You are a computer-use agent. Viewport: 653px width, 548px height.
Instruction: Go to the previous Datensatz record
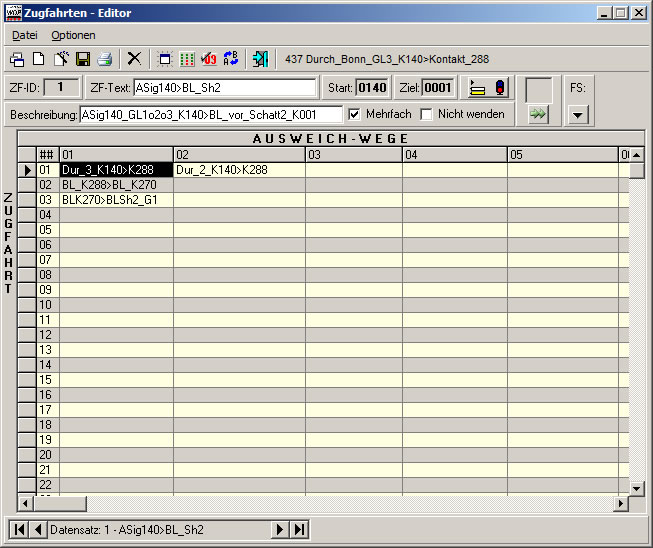click(x=38, y=530)
